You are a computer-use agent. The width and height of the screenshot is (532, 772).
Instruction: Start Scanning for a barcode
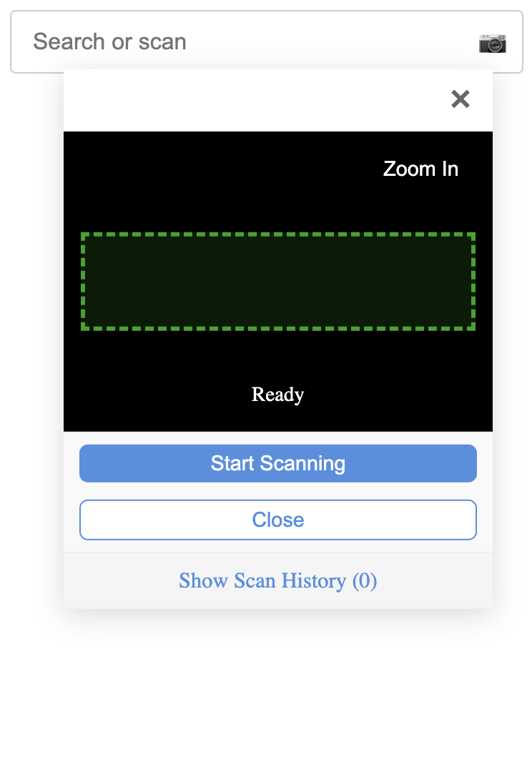[277, 463]
